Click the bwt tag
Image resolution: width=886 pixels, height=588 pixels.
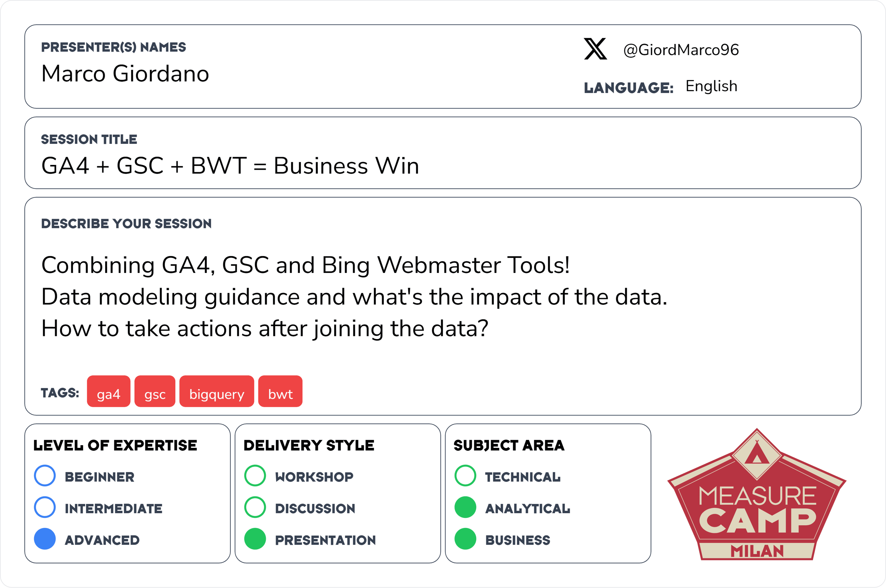[x=280, y=391]
